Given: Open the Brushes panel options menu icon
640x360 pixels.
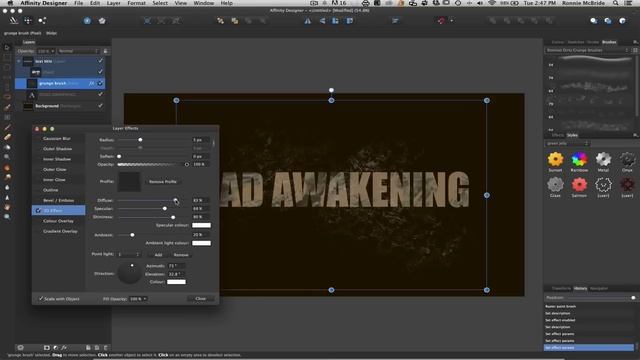Looking at the screenshot, I should point(635,42).
